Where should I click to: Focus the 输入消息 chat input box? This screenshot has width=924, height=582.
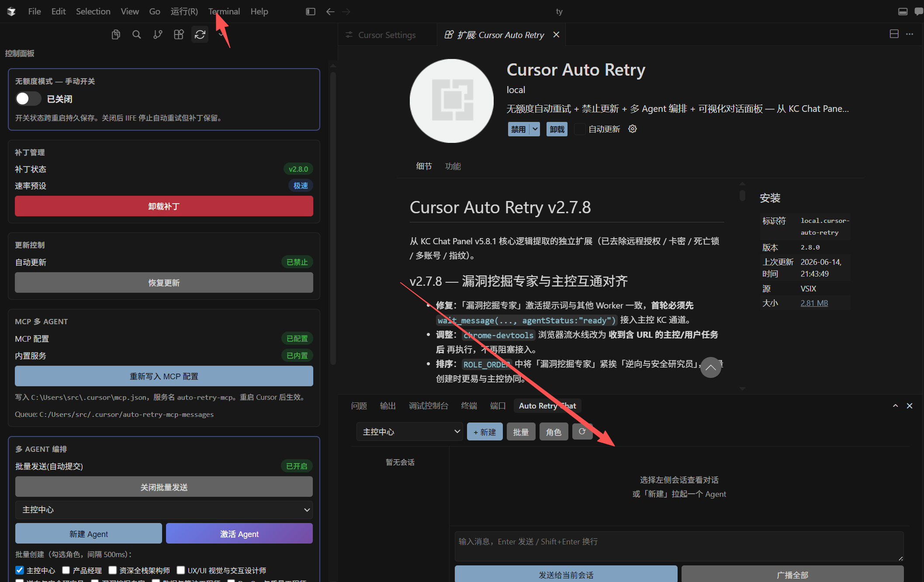[x=679, y=546]
